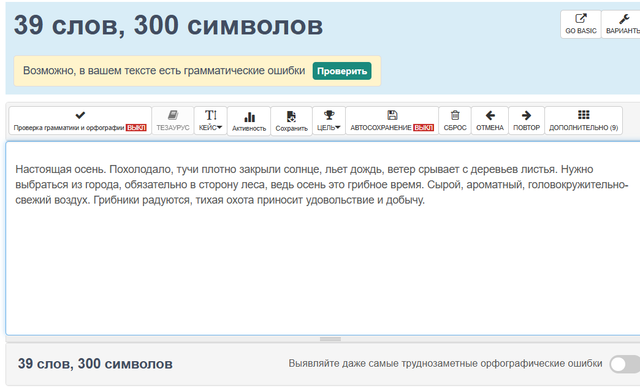Expand the Кейс text case dropdown
This screenshot has width=640, height=387.
[211, 121]
